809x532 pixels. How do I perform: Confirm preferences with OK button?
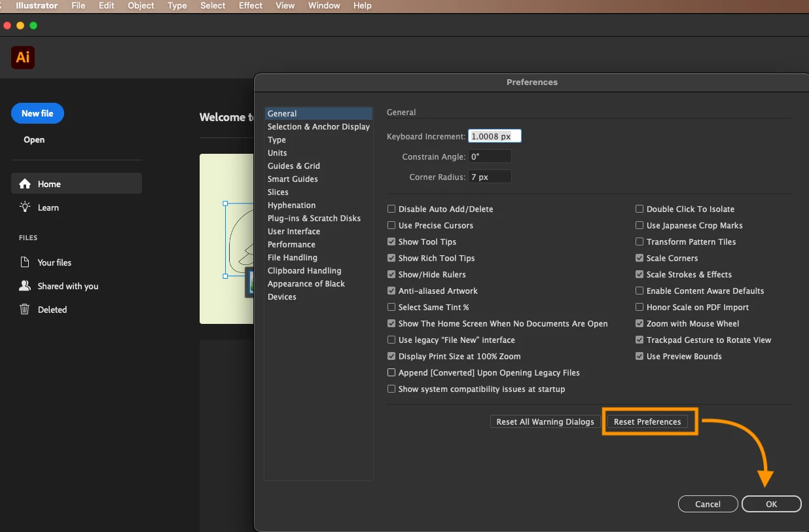click(x=771, y=504)
